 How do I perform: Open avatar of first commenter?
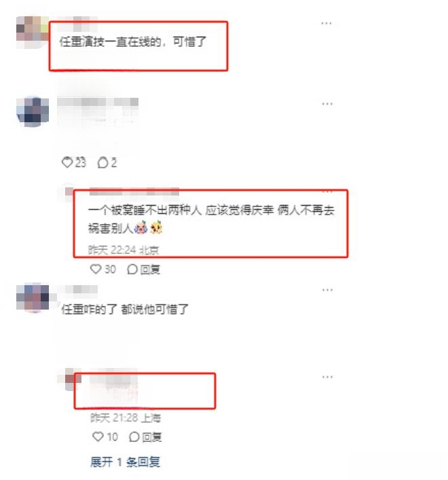click(x=33, y=32)
